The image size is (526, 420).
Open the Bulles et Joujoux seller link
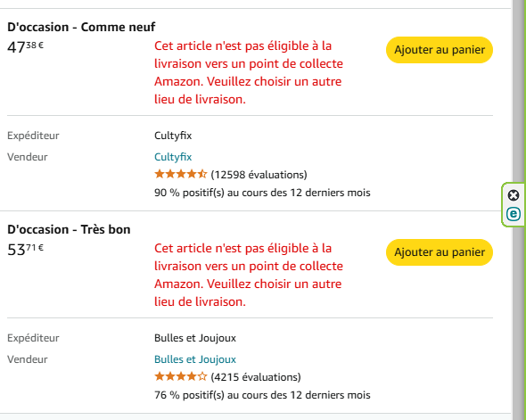click(x=195, y=359)
